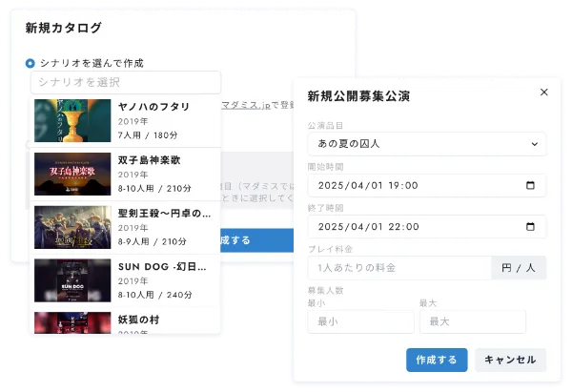The image size is (572, 392).
Task: Focus the 最小 participants input field
Action: click(x=360, y=321)
